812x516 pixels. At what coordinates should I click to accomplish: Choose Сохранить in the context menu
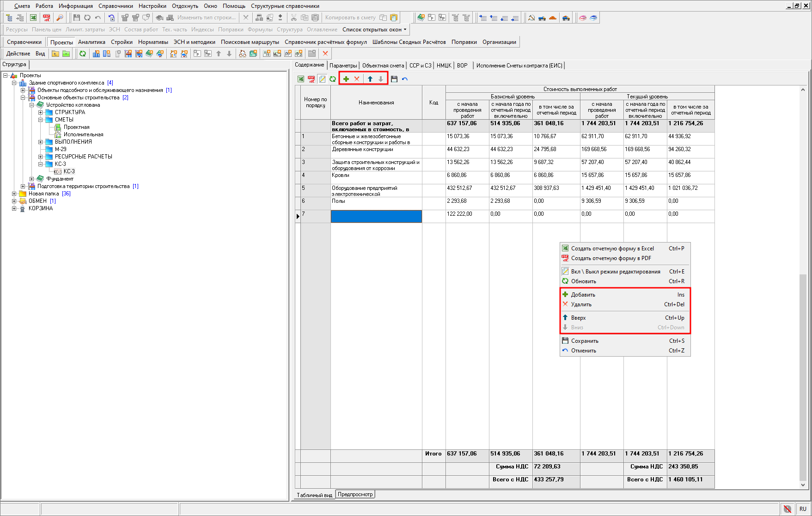[585, 341]
